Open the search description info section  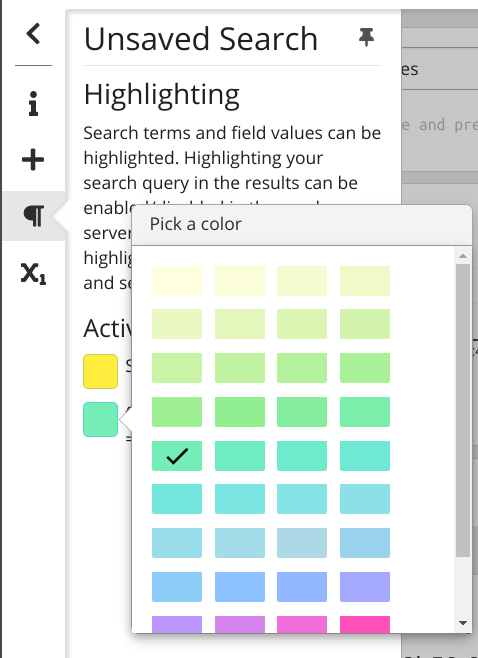click(34, 103)
